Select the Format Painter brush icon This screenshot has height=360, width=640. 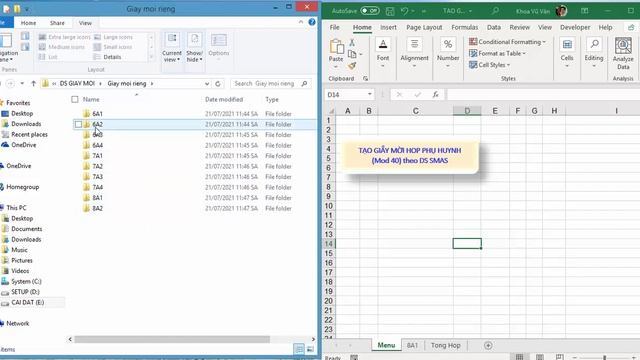click(352, 66)
